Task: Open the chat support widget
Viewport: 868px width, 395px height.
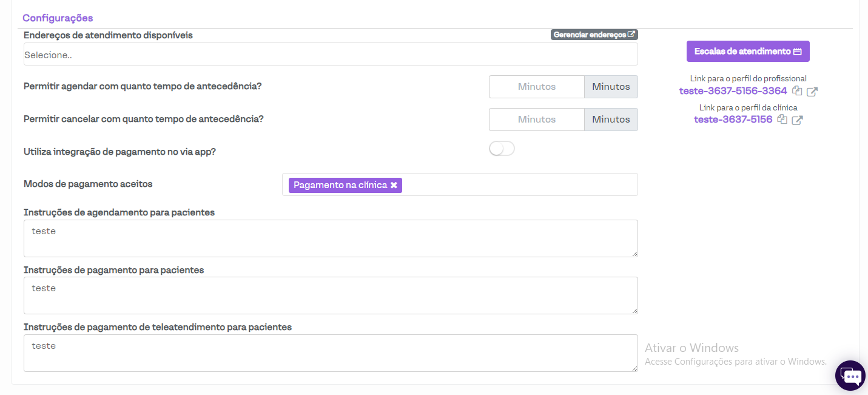Action: pyautogui.click(x=850, y=376)
